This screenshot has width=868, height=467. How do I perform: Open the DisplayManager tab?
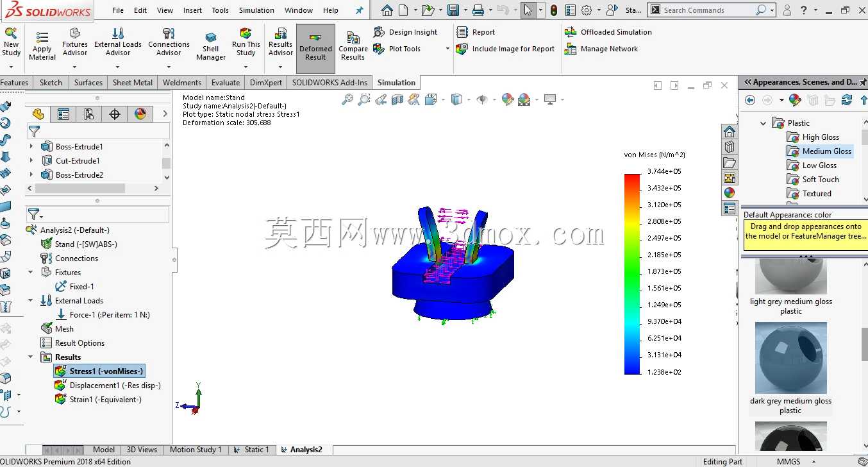pyautogui.click(x=140, y=114)
